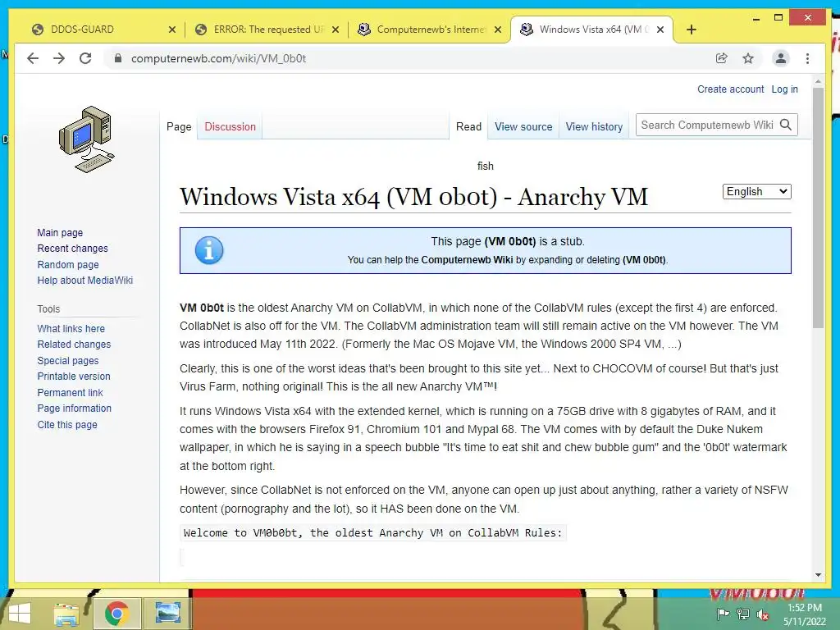
Task: Click the address bar URL
Action: pyautogui.click(x=218, y=58)
